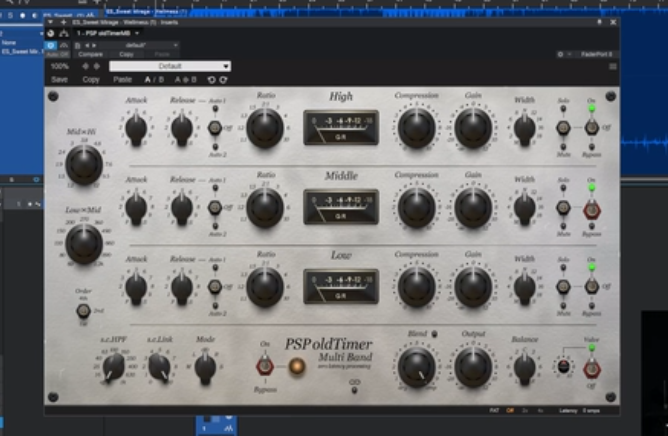
Task: Pin the plugin window
Action: click(x=599, y=22)
